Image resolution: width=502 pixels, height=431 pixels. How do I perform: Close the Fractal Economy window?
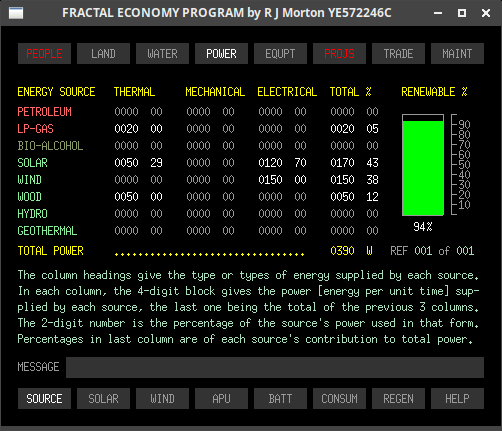[x=486, y=13]
